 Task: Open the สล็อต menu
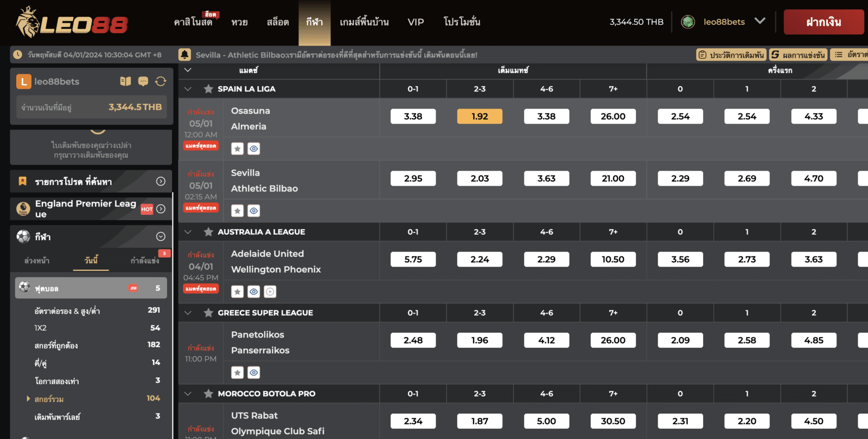[x=278, y=22]
